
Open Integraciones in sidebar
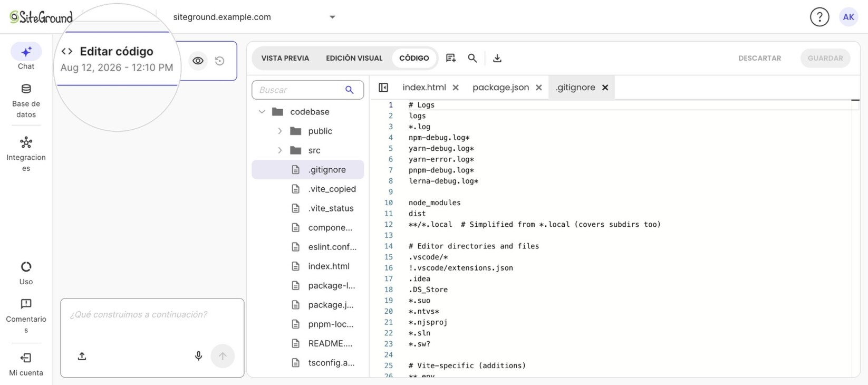(x=26, y=154)
